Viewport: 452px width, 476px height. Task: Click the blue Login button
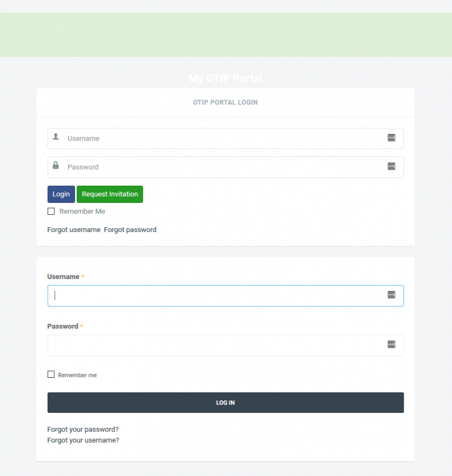point(61,195)
